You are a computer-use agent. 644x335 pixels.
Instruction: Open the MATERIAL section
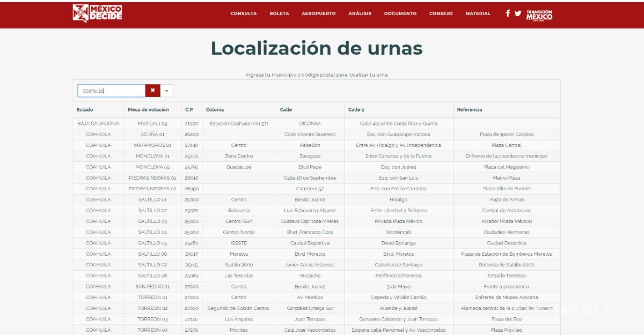tap(478, 13)
